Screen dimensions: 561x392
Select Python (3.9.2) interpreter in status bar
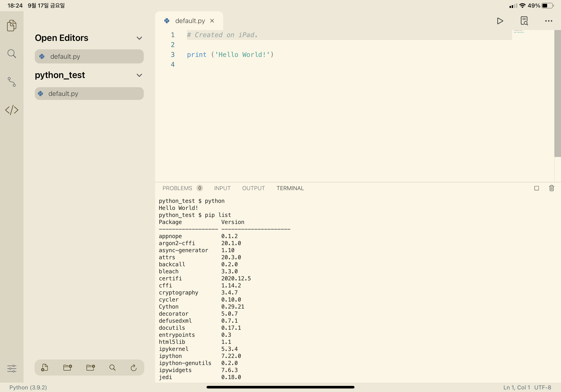(x=28, y=387)
